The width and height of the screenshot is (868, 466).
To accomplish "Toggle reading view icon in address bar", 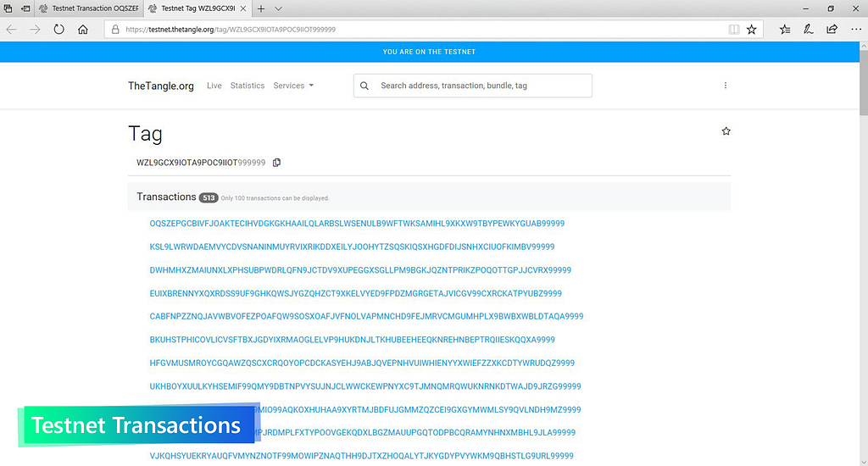I will pyautogui.click(x=733, y=30).
